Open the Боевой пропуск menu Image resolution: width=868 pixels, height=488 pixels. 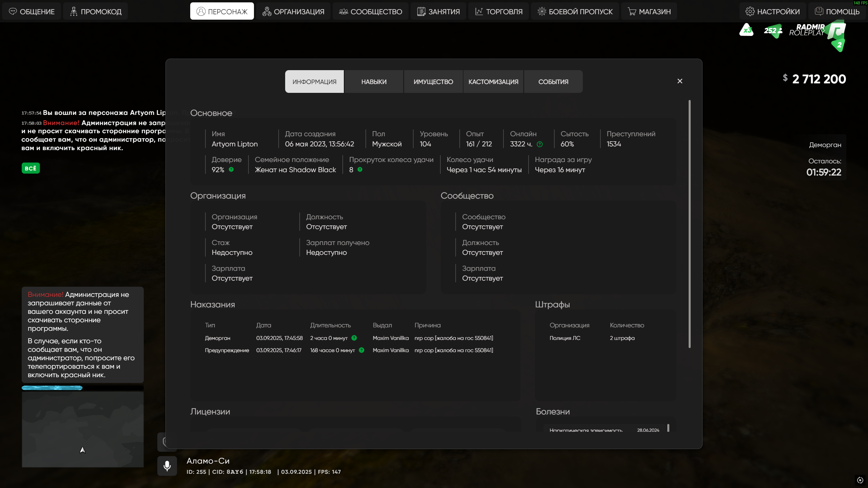575,11
